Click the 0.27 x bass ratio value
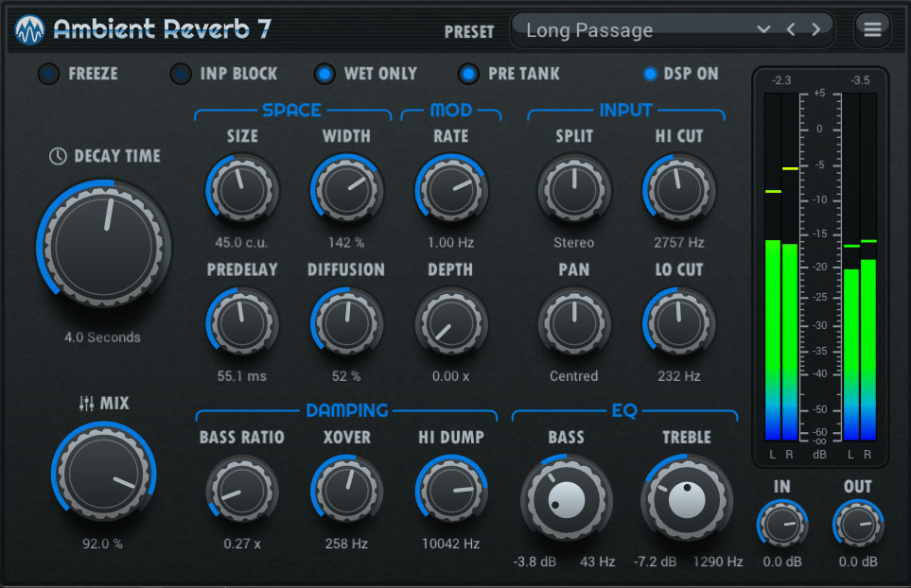 [242, 544]
